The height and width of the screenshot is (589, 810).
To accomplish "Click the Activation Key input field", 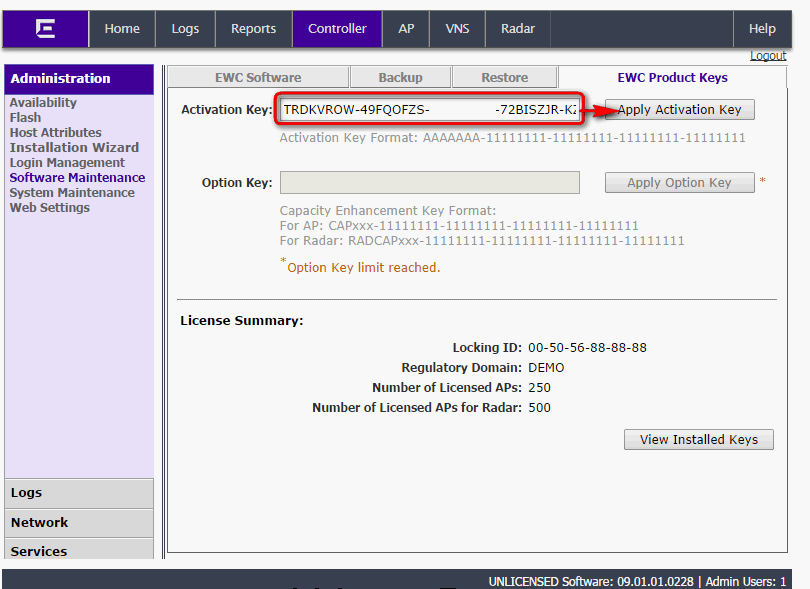I will coord(429,110).
